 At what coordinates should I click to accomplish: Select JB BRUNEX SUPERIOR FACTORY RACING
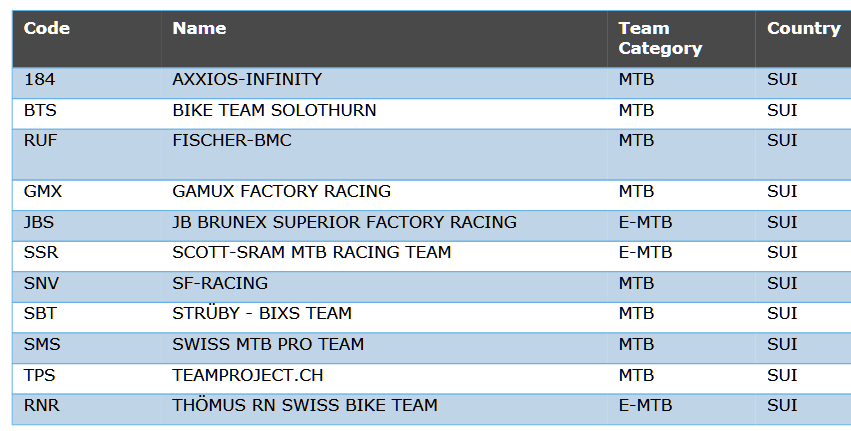(x=344, y=222)
